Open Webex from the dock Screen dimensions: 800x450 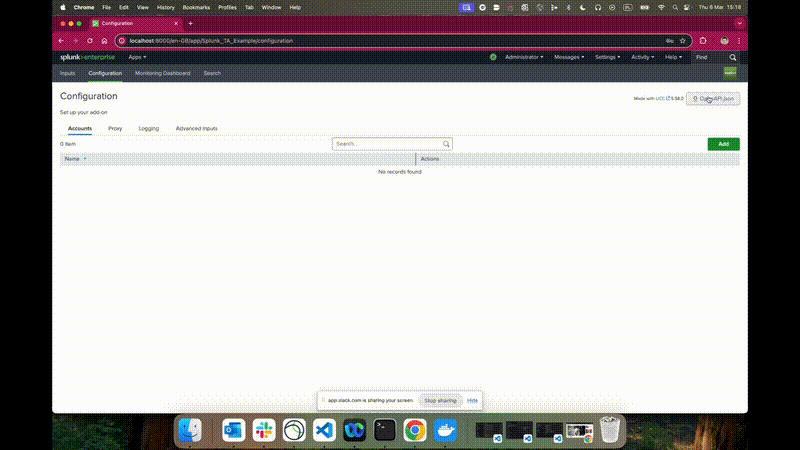coord(355,430)
